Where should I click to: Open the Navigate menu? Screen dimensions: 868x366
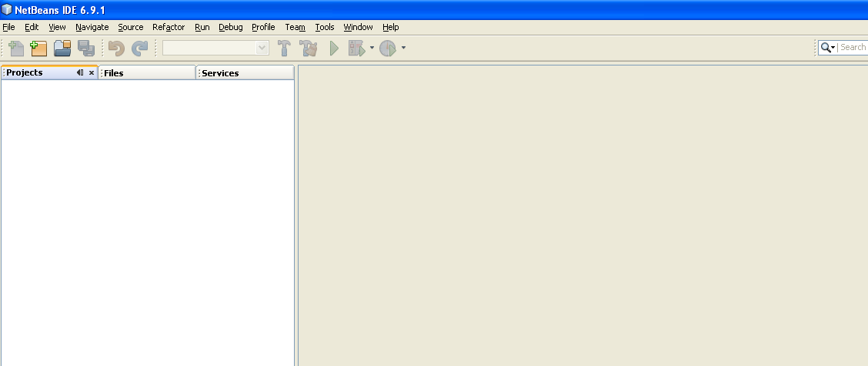[92, 27]
